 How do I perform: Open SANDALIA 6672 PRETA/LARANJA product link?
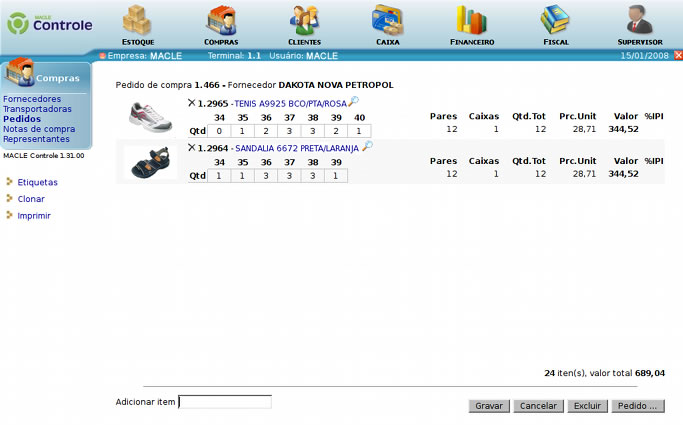(x=297, y=148)
